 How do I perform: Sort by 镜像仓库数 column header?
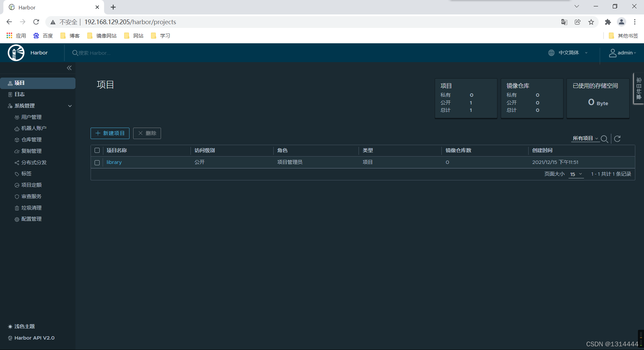click(458, 150)
